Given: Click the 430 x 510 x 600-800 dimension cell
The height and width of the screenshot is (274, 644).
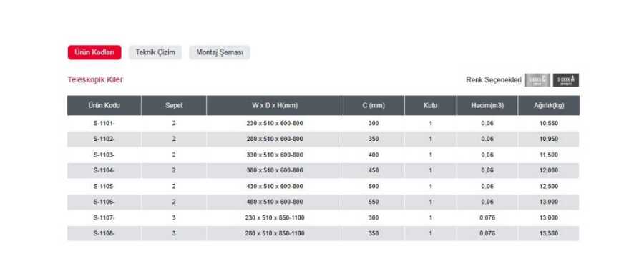Looking at the screenshot, I should tap(275, 187).
